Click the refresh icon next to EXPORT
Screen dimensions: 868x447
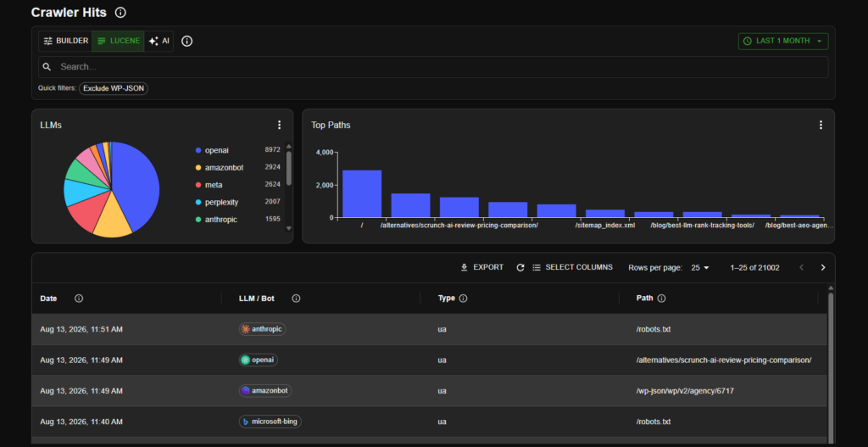click(x=520, y=267)
